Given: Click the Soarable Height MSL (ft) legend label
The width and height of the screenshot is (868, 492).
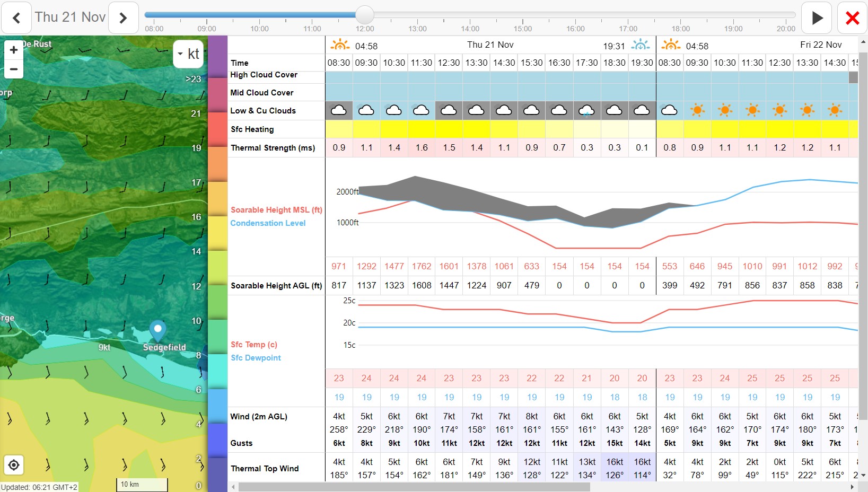Looking at the screenshot, I should pos(276,210).
